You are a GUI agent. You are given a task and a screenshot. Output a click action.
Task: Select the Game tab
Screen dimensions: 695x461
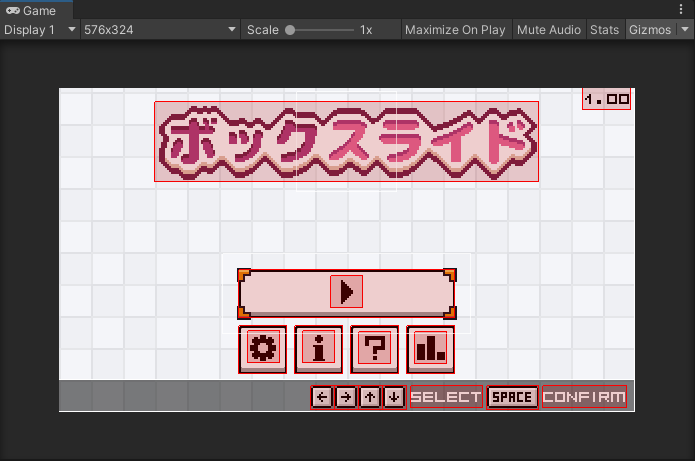point(36,10)
